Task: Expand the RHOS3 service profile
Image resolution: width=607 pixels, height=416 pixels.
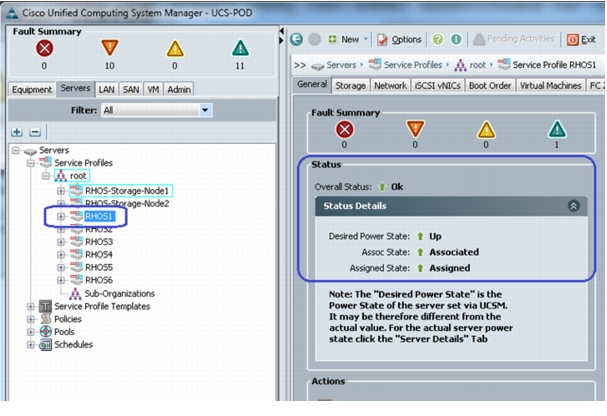Action: [61, 242]
